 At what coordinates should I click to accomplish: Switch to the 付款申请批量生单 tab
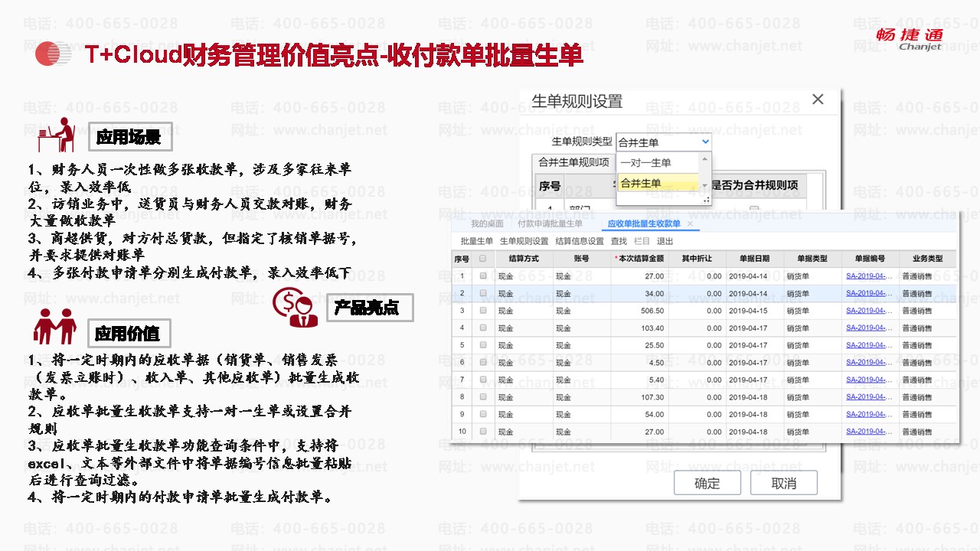pos(550,223)
